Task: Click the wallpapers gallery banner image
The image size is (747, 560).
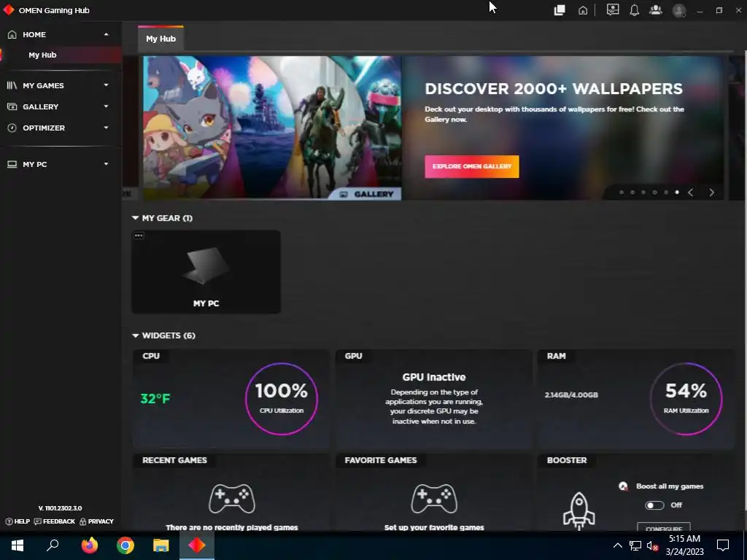Action: [x=272, y=128]
